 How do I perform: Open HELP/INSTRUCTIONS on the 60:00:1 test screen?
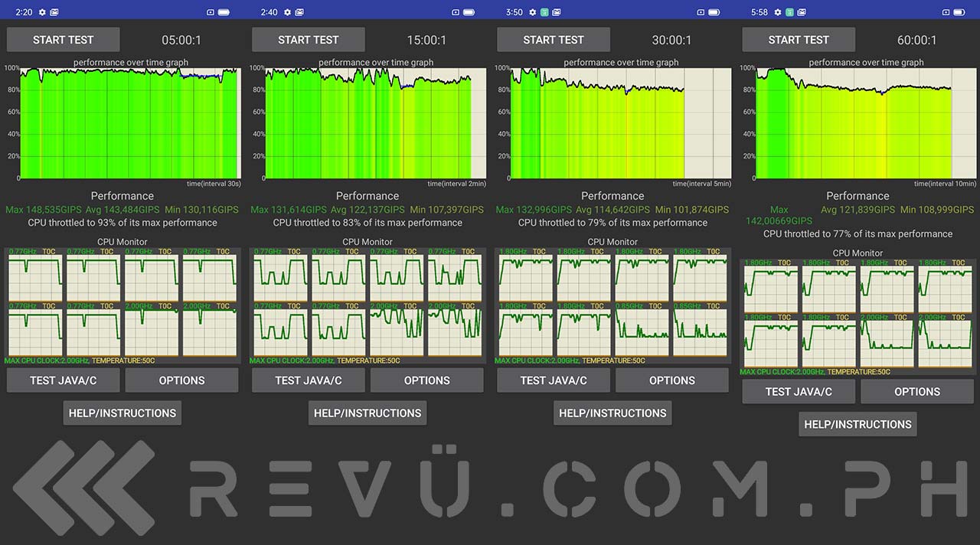tap(857, 424)
